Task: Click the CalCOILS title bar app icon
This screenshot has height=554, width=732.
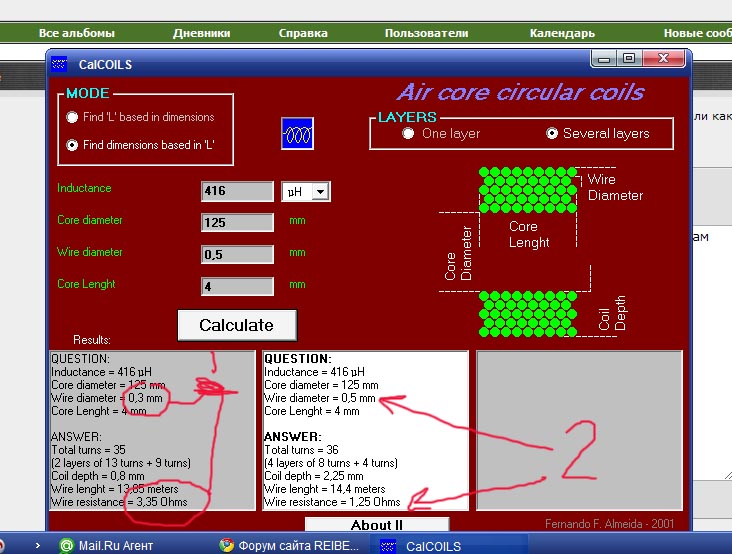Action: click(59, 64)
